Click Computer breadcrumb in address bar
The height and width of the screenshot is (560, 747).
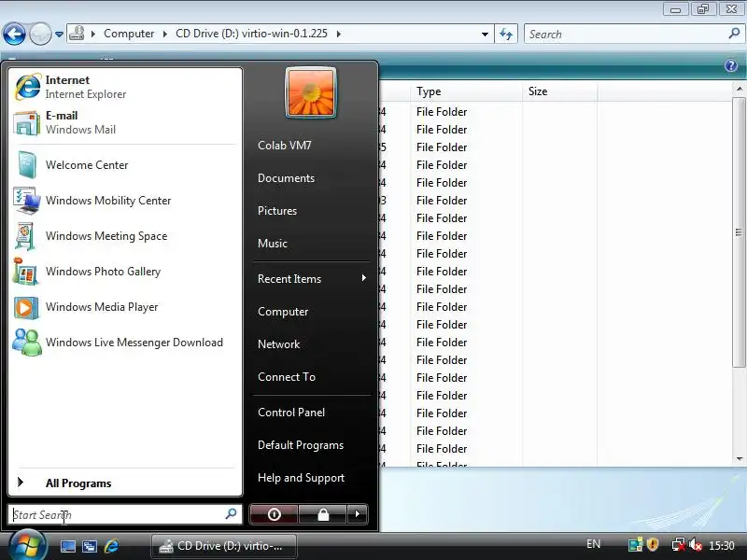129,34
